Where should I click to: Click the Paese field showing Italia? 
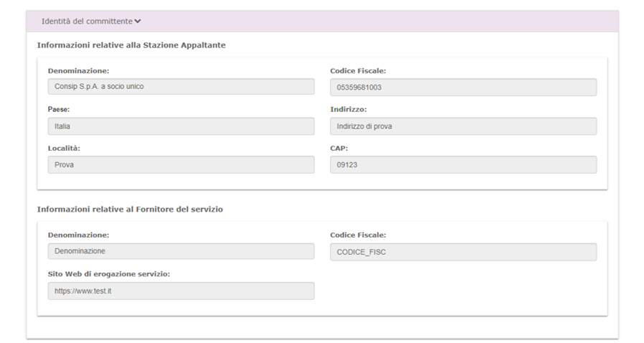pos(181,126)
